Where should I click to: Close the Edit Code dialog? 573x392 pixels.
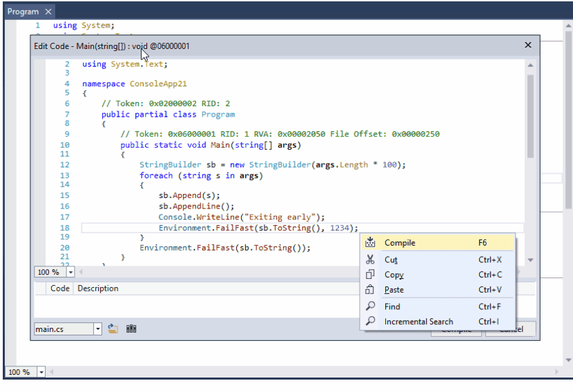[x=528, y=45]
